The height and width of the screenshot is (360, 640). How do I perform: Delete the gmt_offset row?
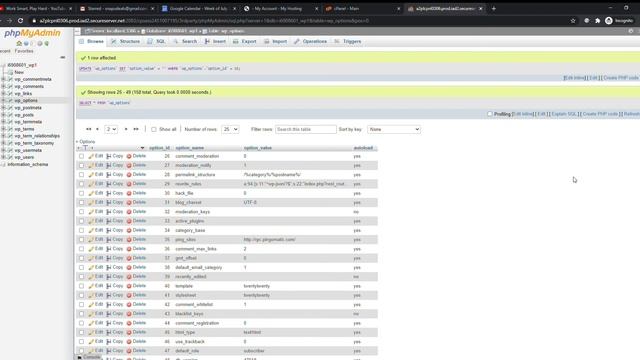(136, 258)
